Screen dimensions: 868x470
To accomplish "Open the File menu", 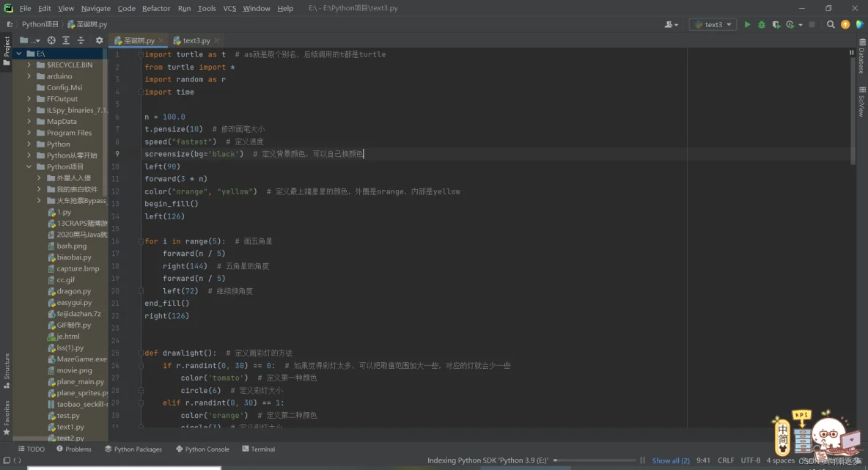I will 26,8.
